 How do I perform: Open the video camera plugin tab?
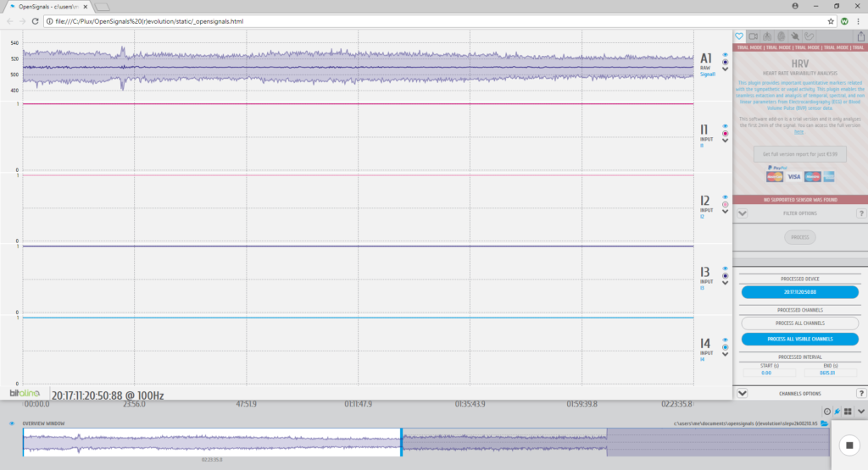click(754, 36)
